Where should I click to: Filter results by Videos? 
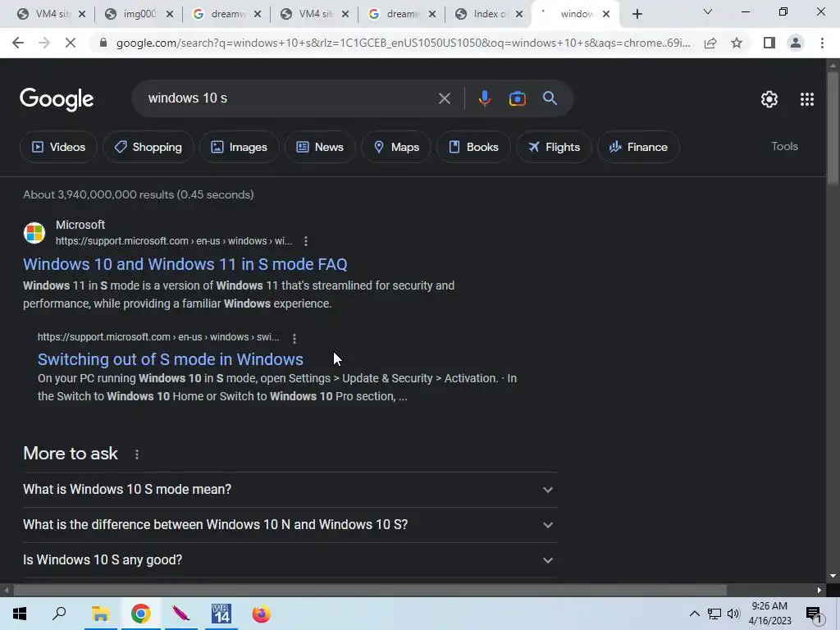coord(58,147)
